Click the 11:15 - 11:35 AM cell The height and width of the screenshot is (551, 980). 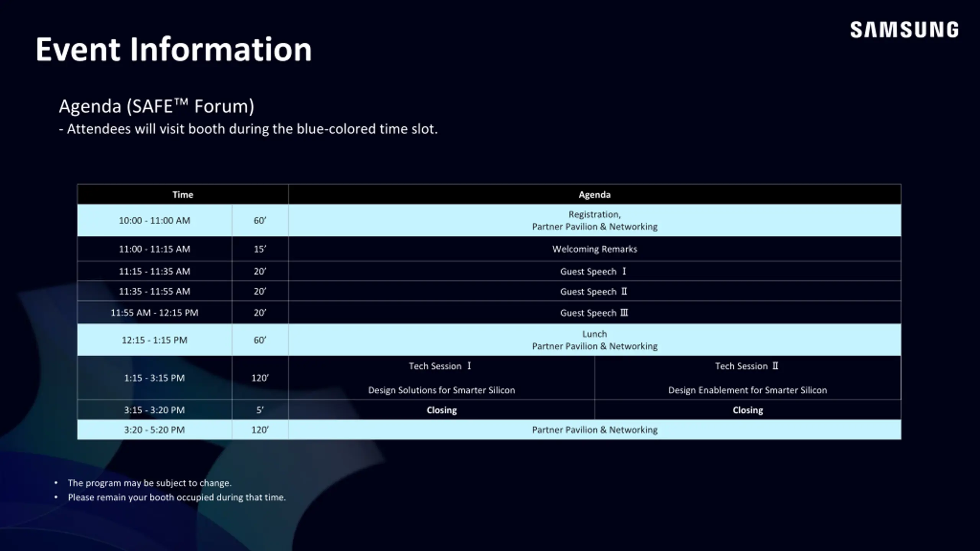pyautogui.click(x=154, y=271)
